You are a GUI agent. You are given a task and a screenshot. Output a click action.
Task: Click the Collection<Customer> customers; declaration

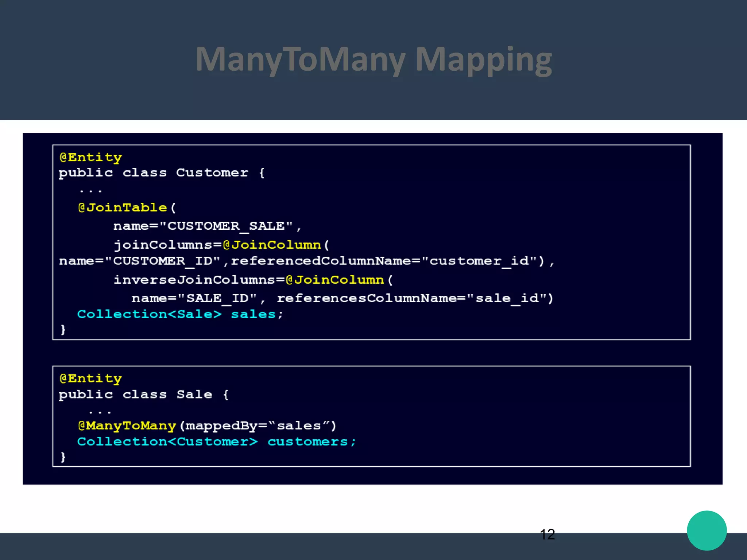coord(217,442)
